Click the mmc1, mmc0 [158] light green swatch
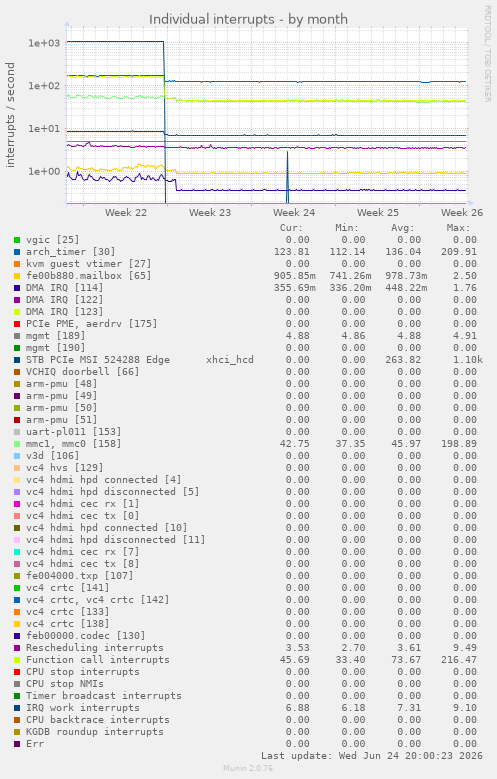The height and width of the screenshot is (779, 497). pos(17,444)
